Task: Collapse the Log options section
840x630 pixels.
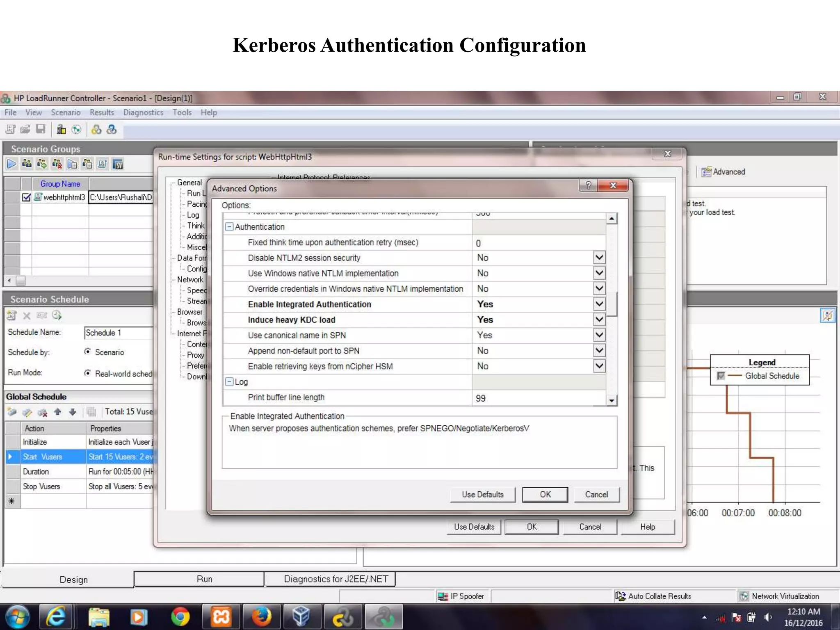Action: pyautogui.click(x=230, y=382)
